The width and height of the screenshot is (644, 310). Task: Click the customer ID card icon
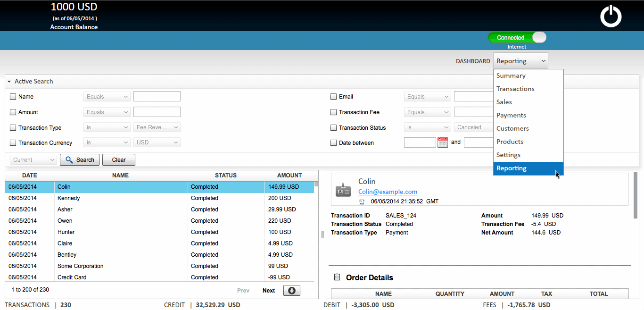[x=343, y=190]
